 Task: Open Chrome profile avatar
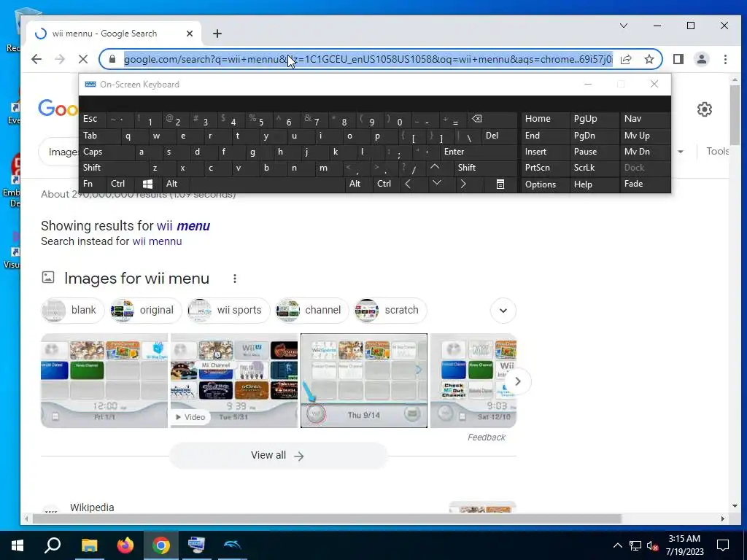point(702,59)
